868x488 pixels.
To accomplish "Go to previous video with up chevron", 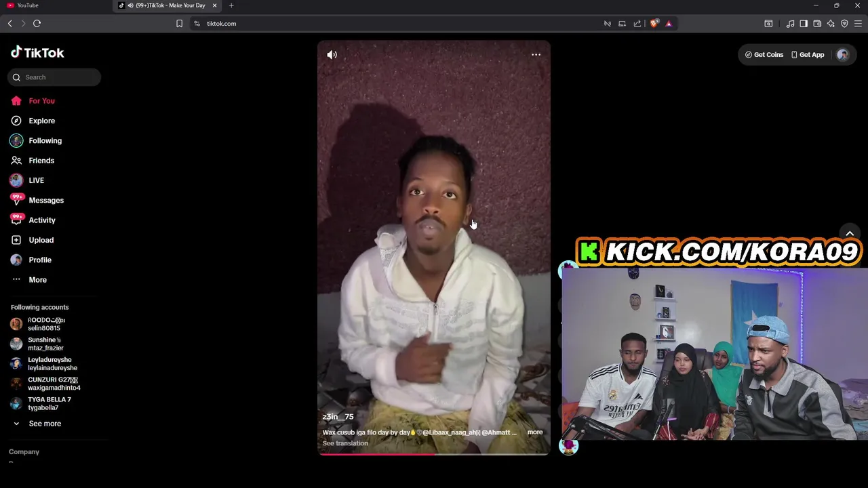I will point(850,234).
